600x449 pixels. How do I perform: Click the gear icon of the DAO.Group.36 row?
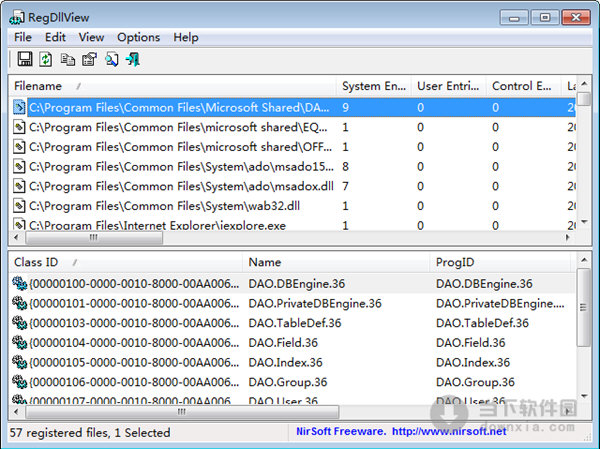point(19,382)
